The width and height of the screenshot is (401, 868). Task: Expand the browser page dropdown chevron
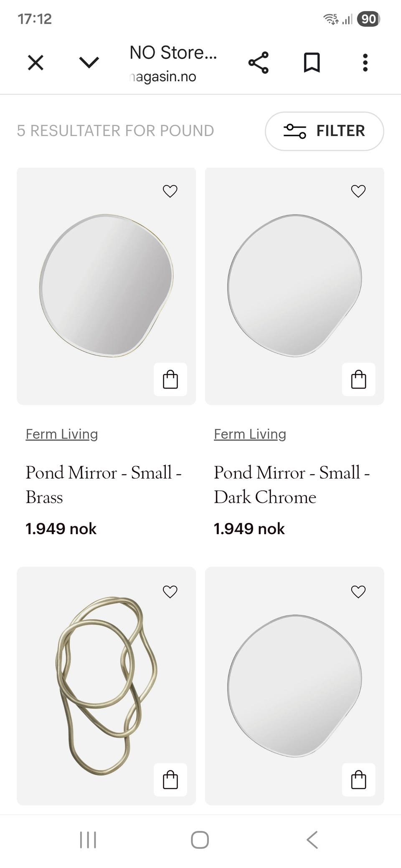point(89,63)
